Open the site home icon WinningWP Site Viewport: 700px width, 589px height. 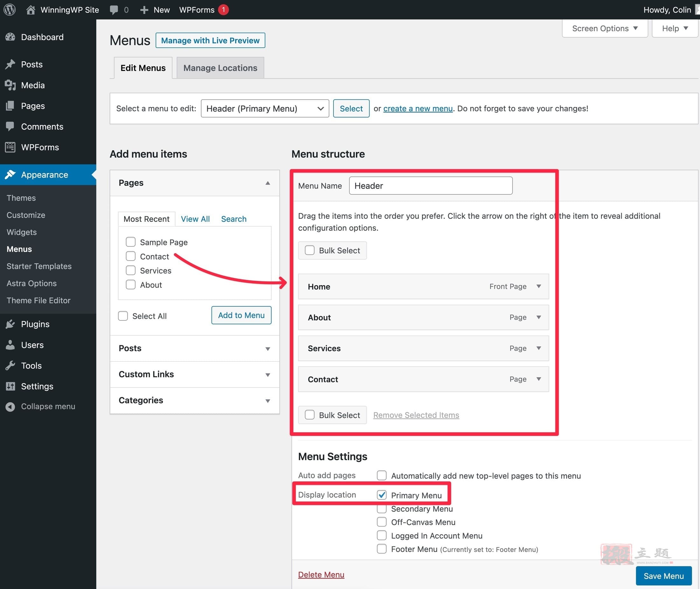click(31, 10)
